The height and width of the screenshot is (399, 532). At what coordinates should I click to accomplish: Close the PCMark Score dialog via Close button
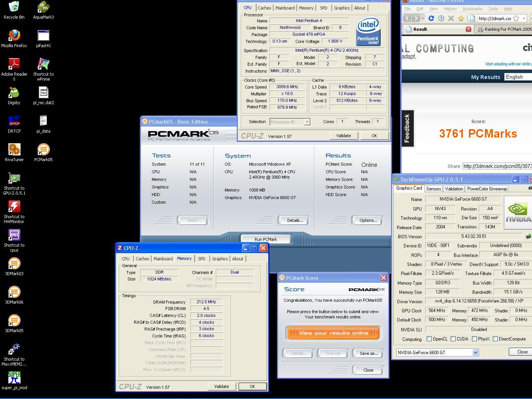[x=368, y=370]
